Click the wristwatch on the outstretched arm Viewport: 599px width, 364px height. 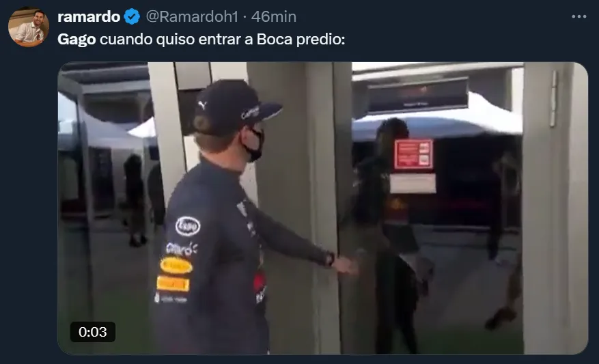click(x=330, y=260)
